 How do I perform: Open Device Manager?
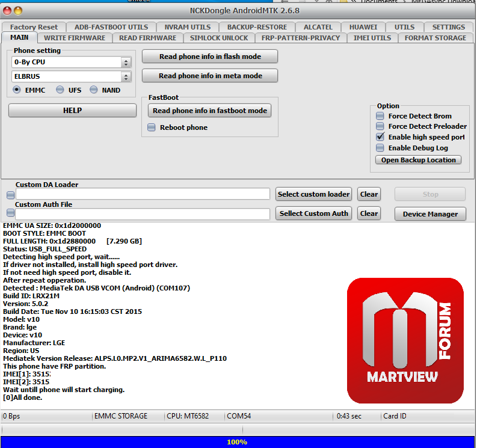pyautogui.click(x=430, y=214)
